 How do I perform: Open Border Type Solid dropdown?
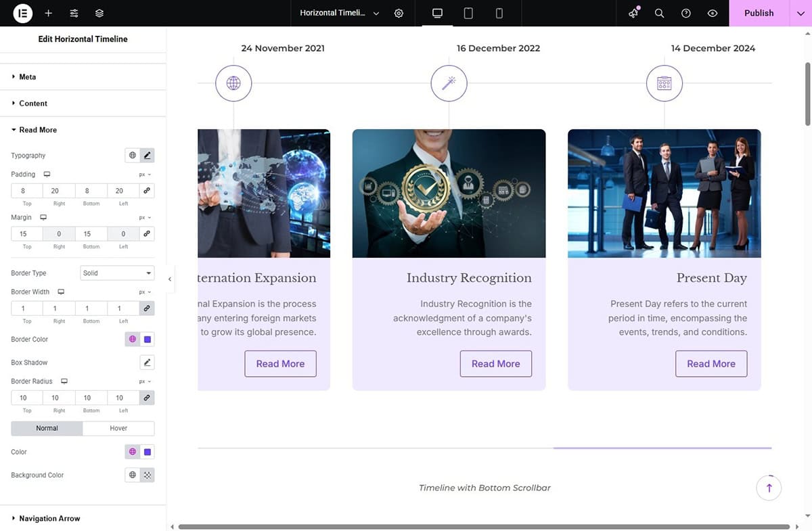117,273
